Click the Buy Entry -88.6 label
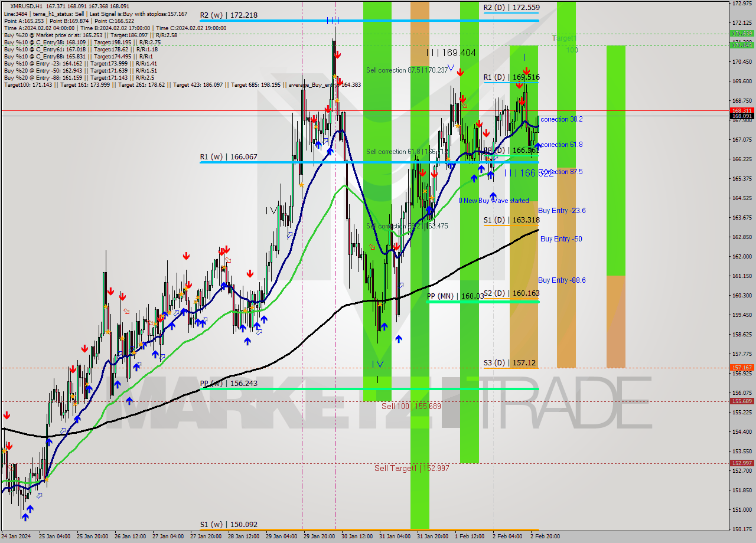Screen dimensions: 756x543 coord(562,280)
